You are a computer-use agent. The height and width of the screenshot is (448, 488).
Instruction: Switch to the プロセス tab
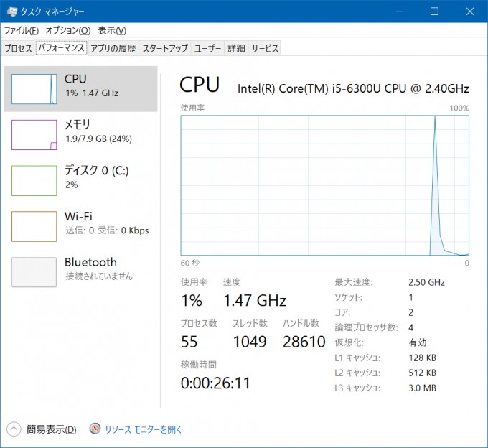click(18, 48)
